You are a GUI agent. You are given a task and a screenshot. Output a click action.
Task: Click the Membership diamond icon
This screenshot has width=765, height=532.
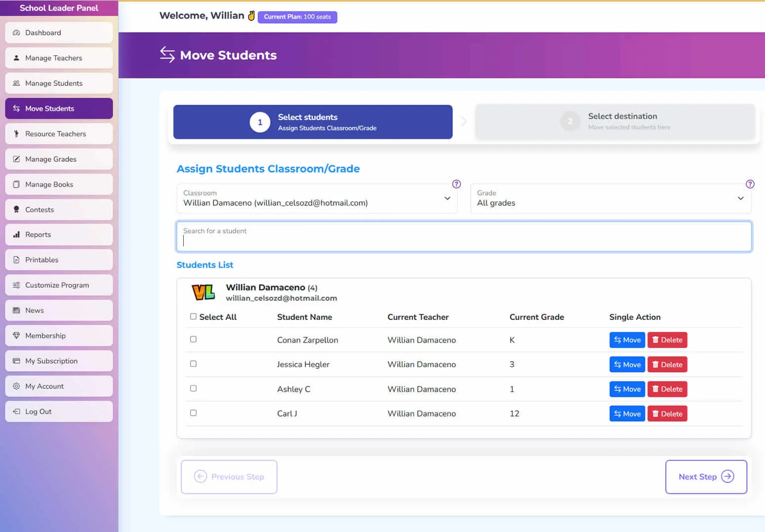click(x=16, y=336)
